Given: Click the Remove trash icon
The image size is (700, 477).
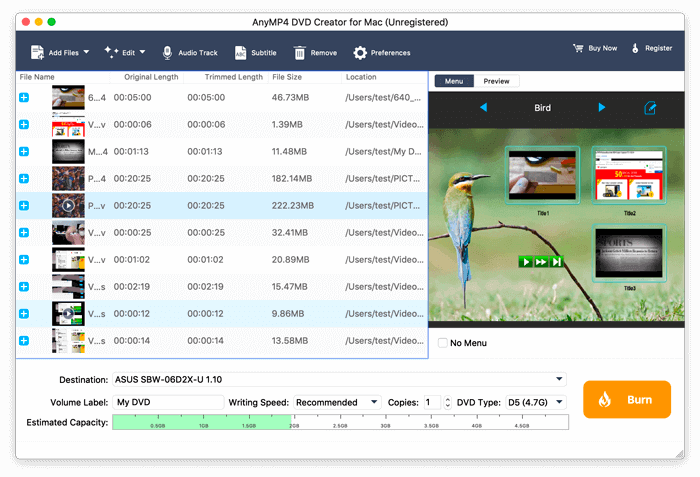Looking at the screenshot, I should (x=299, y=52).
